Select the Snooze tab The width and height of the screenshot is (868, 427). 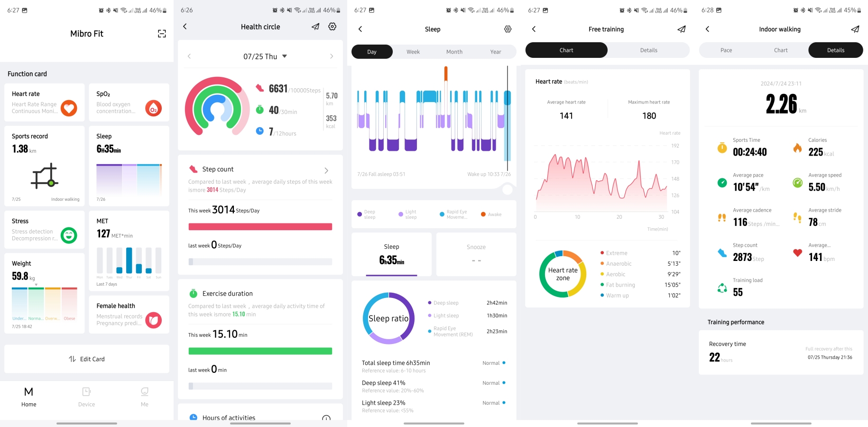click(476, 254)
